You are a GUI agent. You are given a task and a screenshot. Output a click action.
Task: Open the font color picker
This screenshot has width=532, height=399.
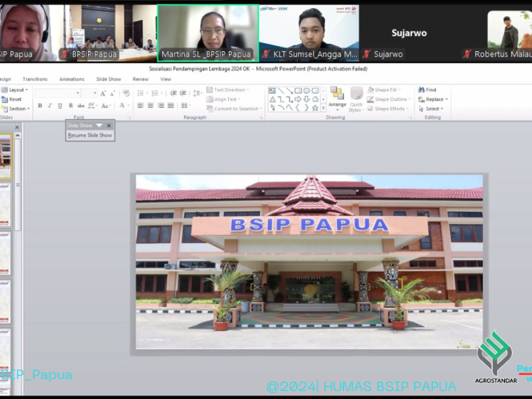coord(122,106)
